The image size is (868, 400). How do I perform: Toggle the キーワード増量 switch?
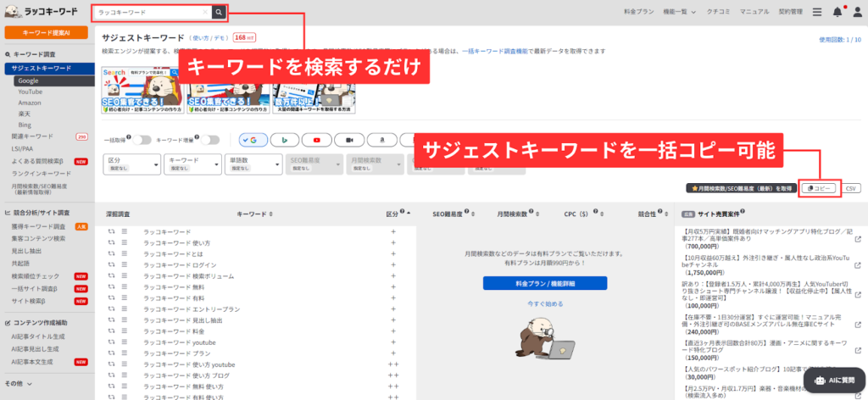pyautogui.click(x=211, y=141)
